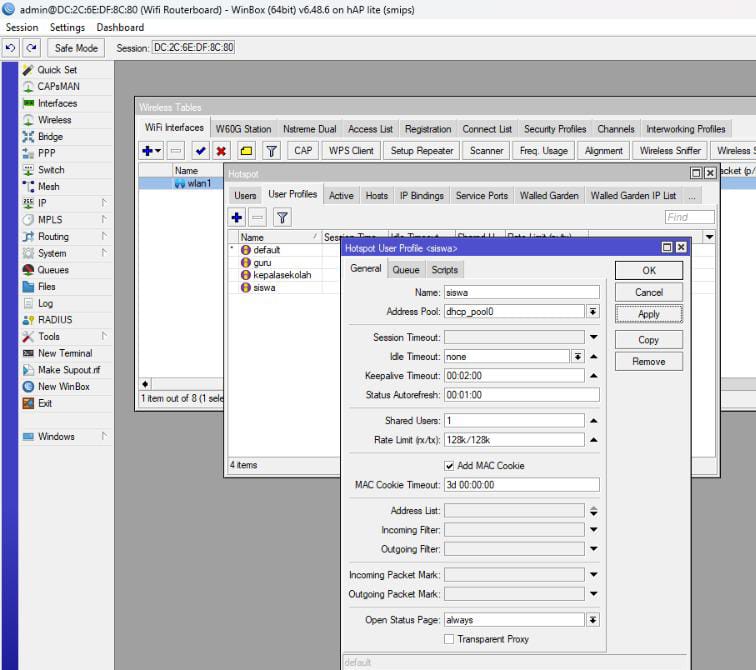Viewport: 756px width, 670px height.
Task: Switch to Security Profiles tab
Action: 555,129
